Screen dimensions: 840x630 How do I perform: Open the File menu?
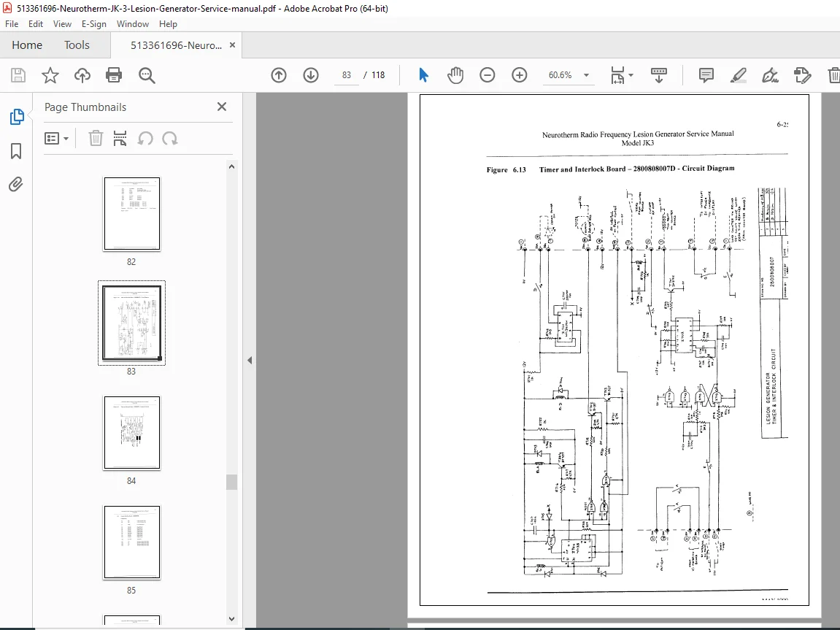(12, 24)
